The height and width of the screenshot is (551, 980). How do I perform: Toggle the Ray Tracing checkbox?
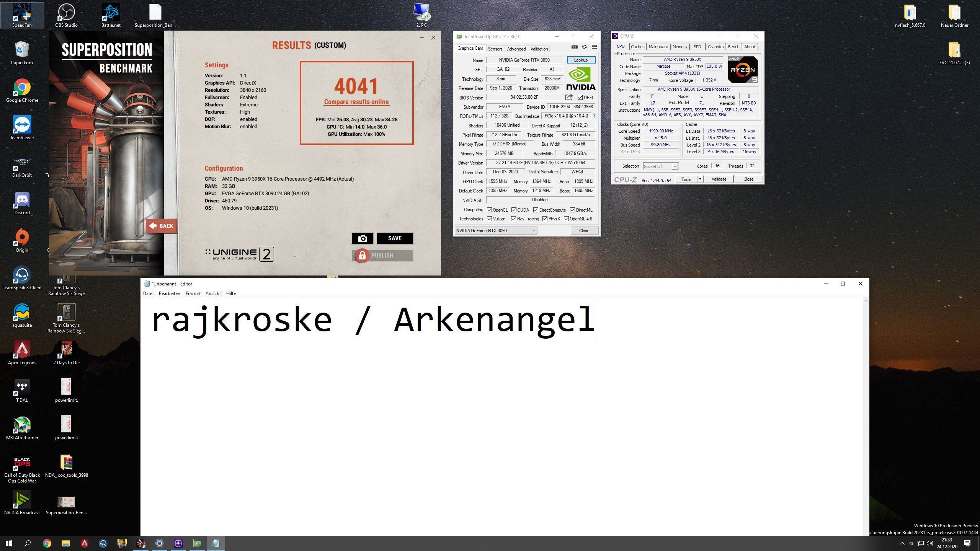point(513,219)
